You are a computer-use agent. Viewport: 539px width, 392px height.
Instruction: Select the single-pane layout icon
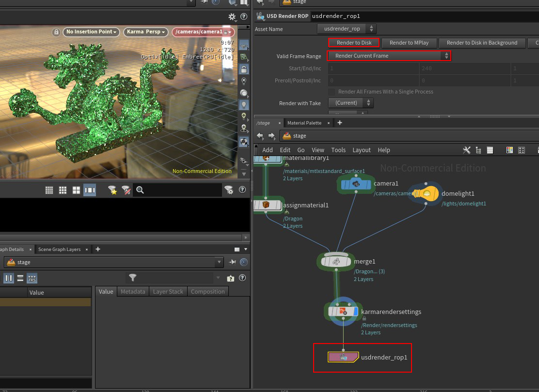[90, 189]
